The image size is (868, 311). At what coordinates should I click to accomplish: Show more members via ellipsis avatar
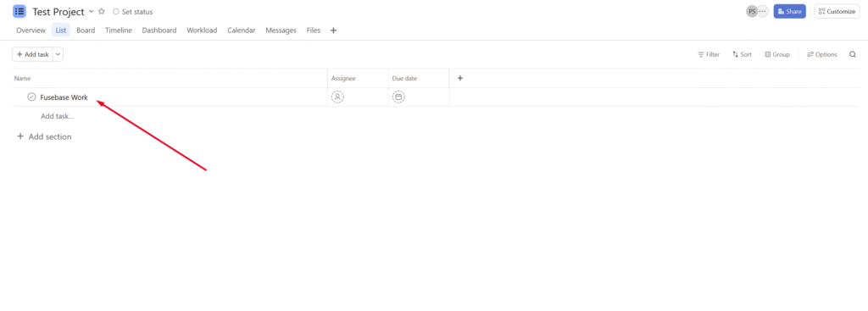click(763, 12)
